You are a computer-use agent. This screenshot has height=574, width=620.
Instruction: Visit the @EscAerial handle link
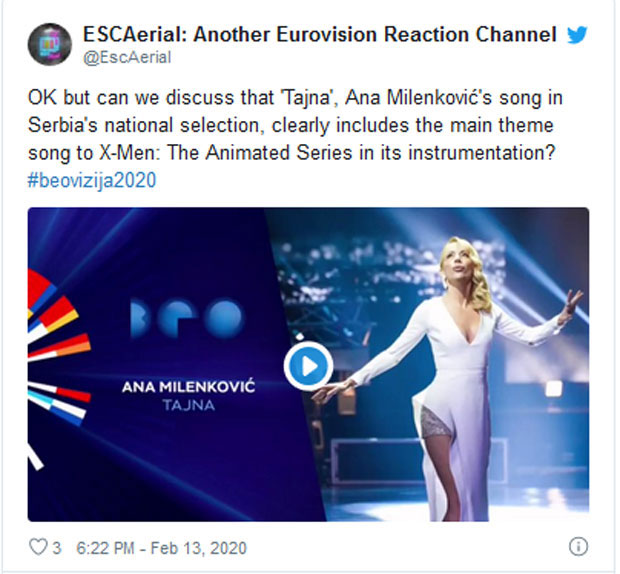(x=127, y=58)
